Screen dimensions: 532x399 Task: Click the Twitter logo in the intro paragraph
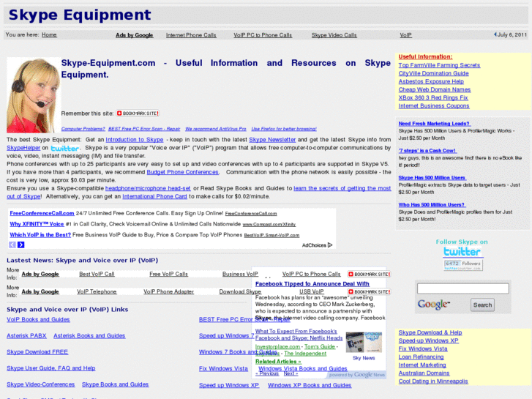click(x=65, y=149)
